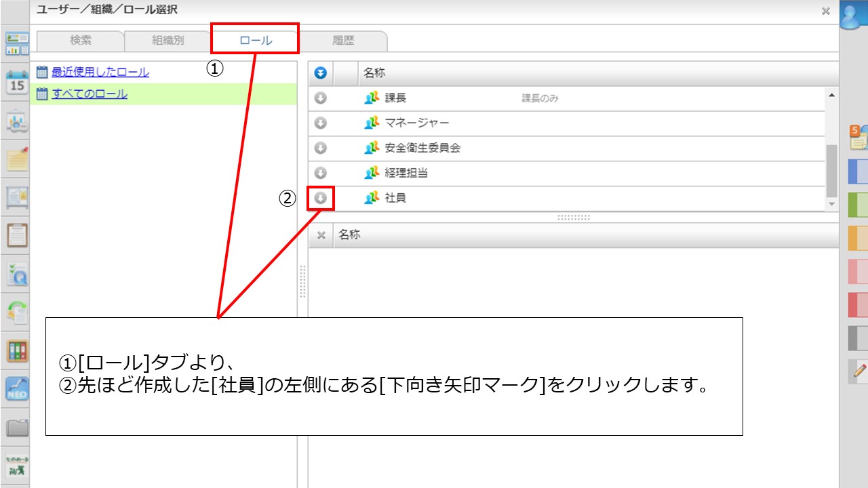This screenshot has width=868, height=488.
Task: Click the 名称 header of the role list
Action: point(374,73)
